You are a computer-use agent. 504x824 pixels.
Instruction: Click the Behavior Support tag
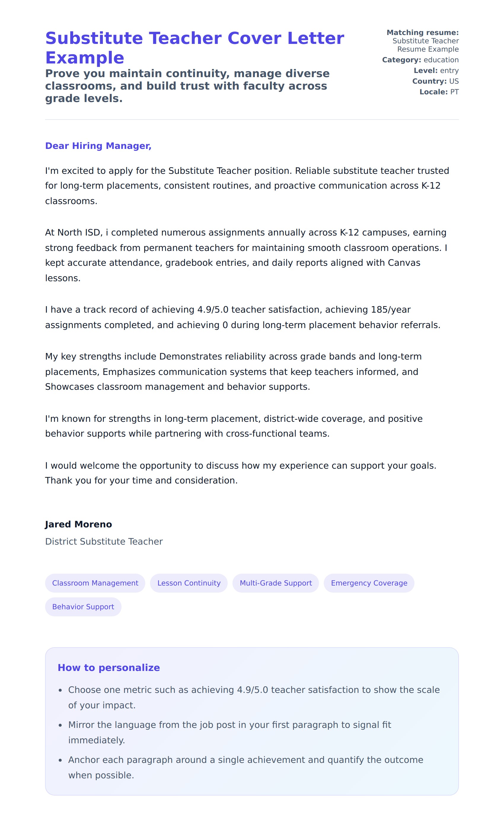coord(83,607)
